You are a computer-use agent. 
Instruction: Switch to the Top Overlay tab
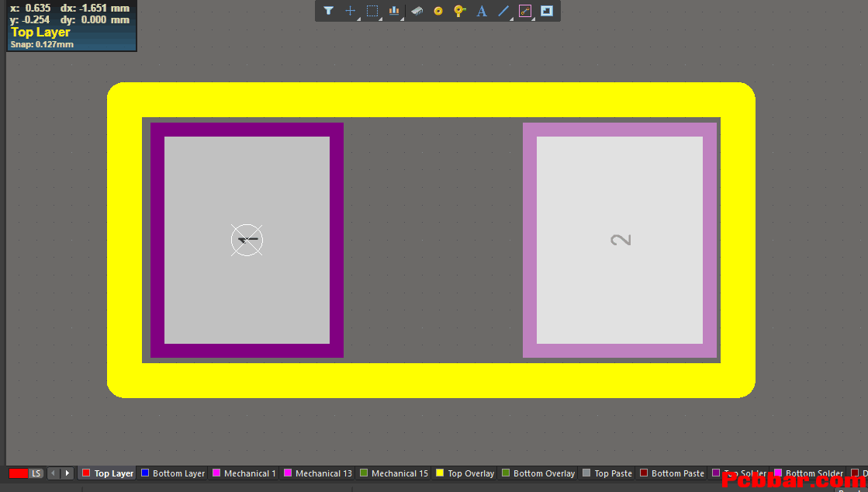(465, 473)
